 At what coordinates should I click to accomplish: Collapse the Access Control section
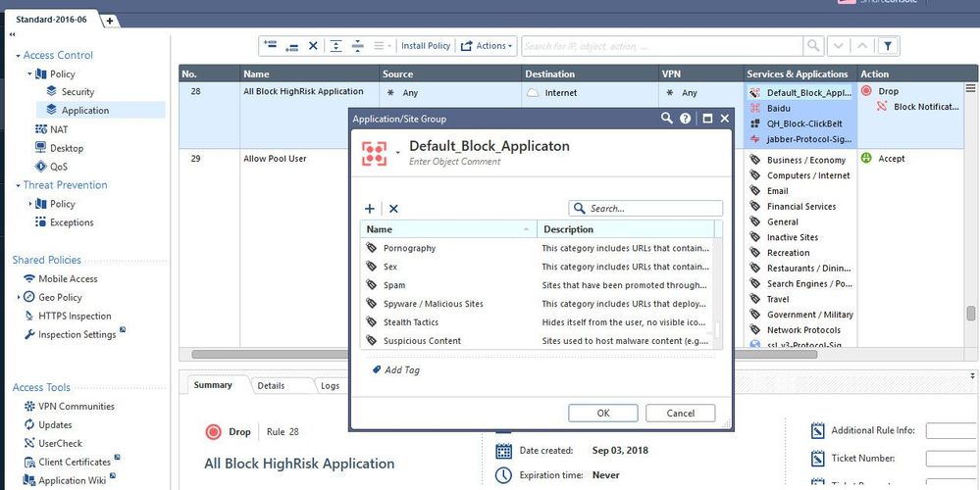click(18, 56)
